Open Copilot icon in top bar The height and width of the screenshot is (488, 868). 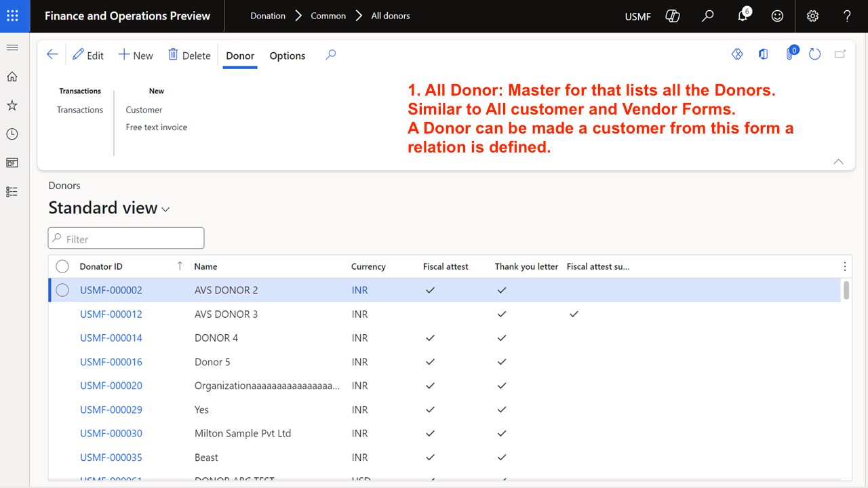(x=673, y=16)
